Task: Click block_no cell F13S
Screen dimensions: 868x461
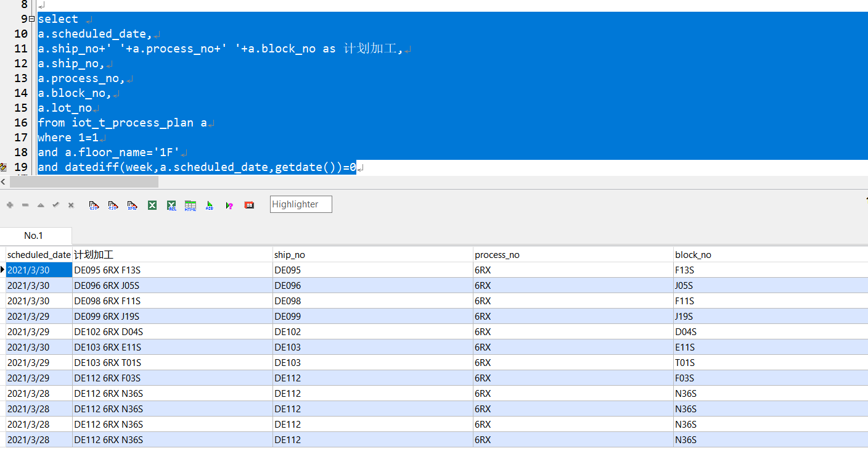Action: coord(771,270)
